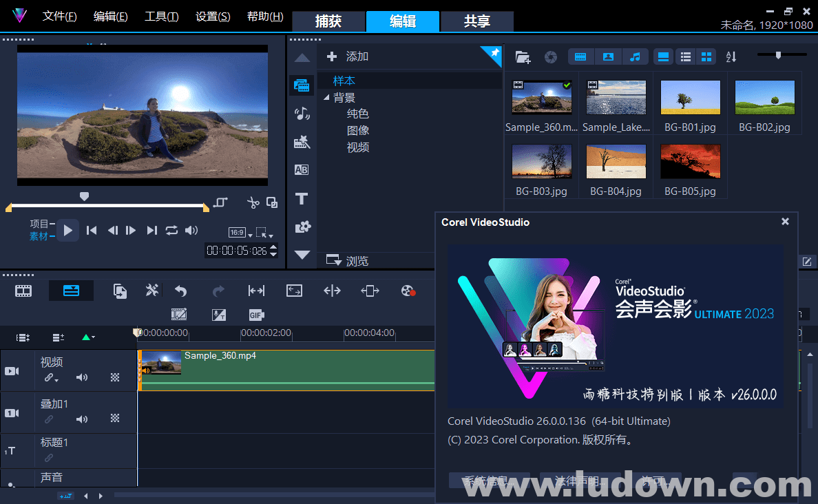This screenshot has width=818, height=504.
Task: Mute the 视频 track audio
Action: coord(82,377)
